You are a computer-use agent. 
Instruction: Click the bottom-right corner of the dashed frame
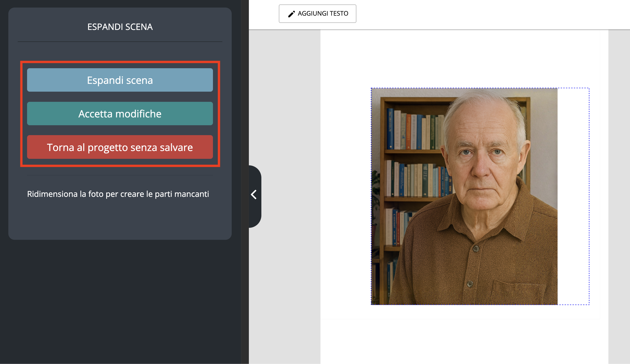pos(589,304)
